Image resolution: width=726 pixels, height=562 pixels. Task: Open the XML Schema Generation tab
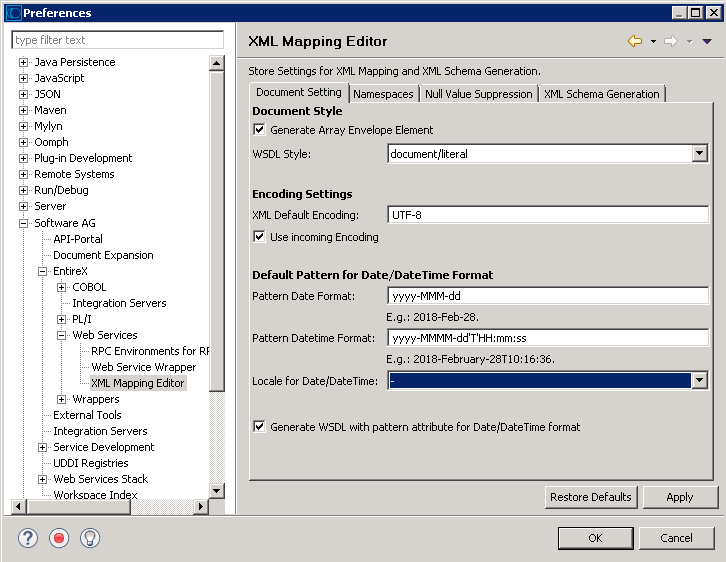[x=601, y=94]
